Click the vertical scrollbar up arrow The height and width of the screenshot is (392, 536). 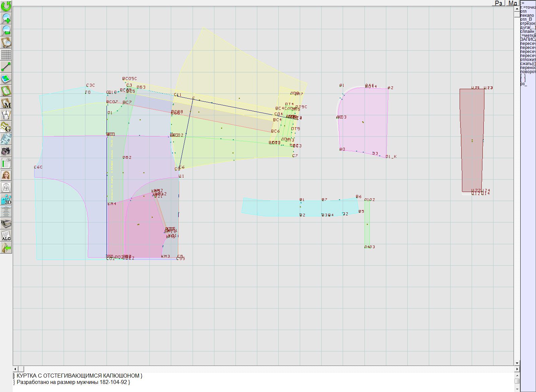coord(517,9)
